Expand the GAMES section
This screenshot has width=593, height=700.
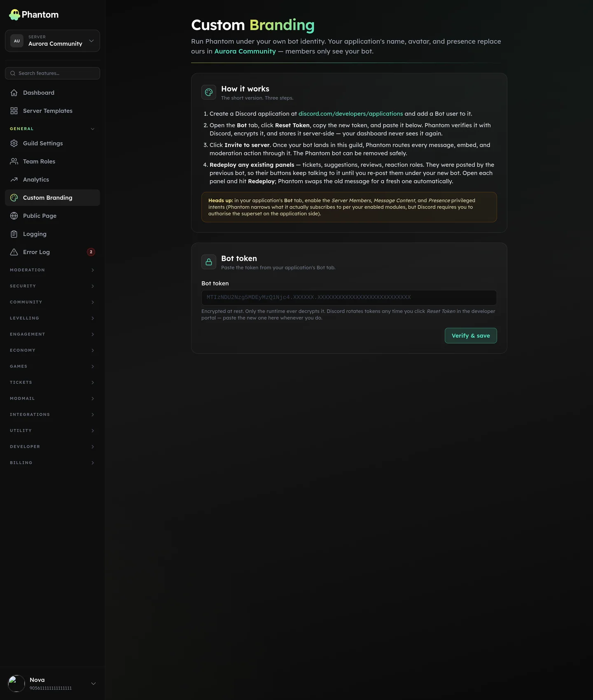(x=52, y=366)
